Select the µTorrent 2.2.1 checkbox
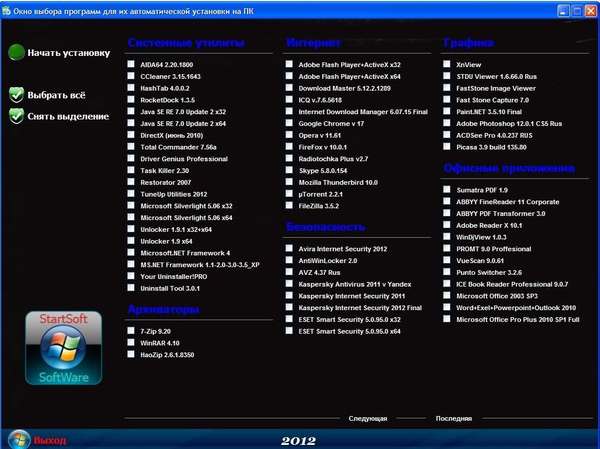600x449 pixels. [x=289, y=194]
